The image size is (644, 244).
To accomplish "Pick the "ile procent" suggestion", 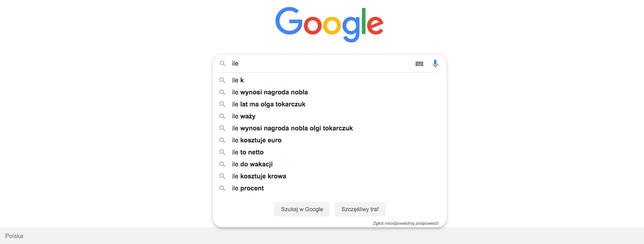I will tap(248, 188).
